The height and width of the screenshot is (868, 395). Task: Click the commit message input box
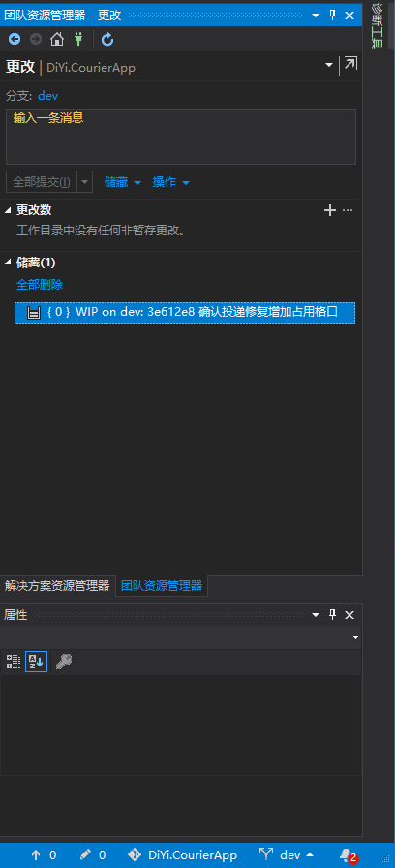[x=181, y=137]
